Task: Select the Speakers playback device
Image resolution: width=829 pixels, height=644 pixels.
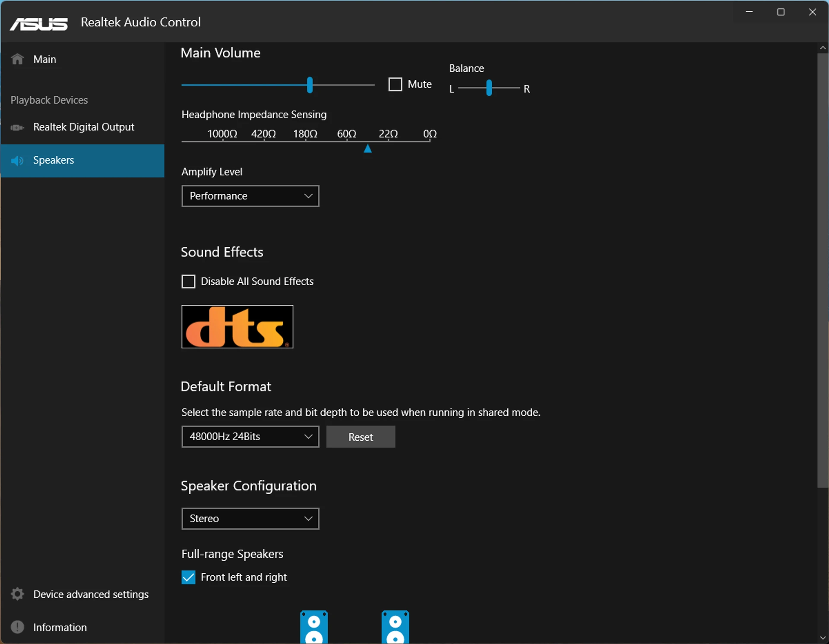Action: (82, 161)
